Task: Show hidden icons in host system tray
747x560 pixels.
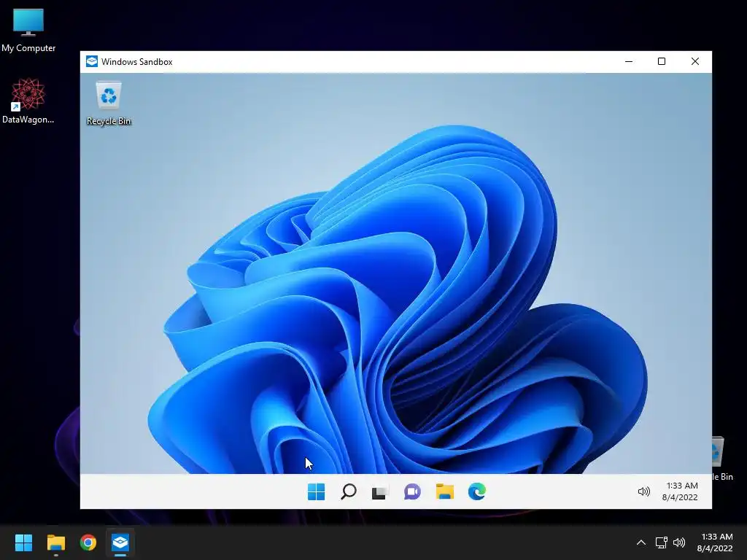Action: coord(641,542)
